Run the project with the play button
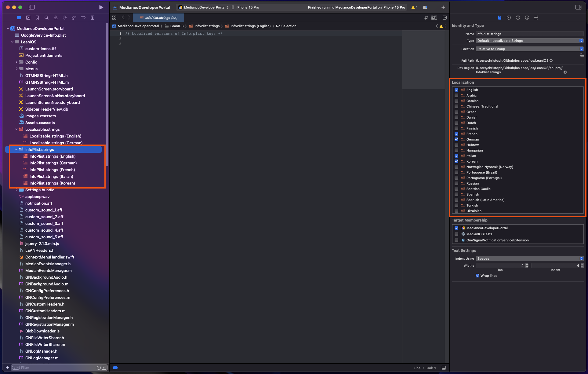The image size is (588, 374). pos(101,7)
